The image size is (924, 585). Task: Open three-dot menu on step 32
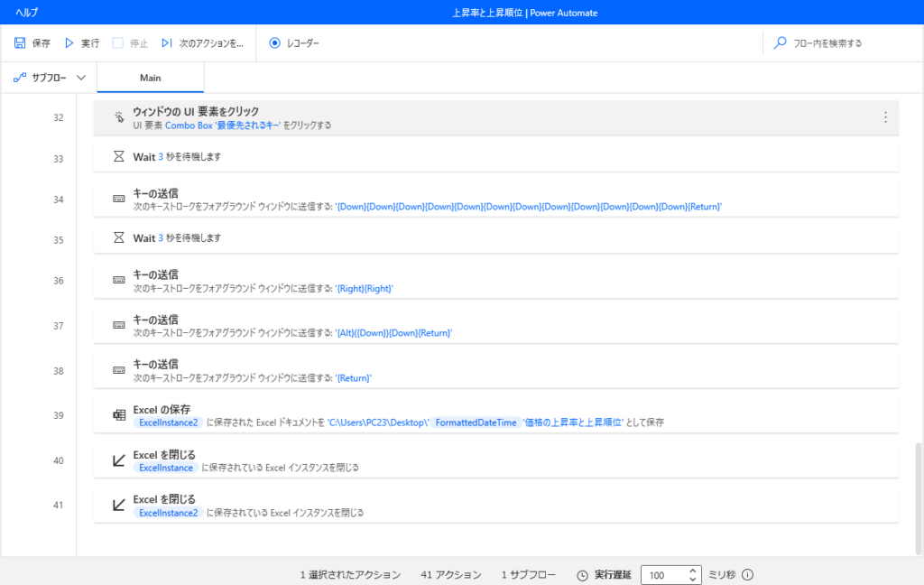click(885, 117)
